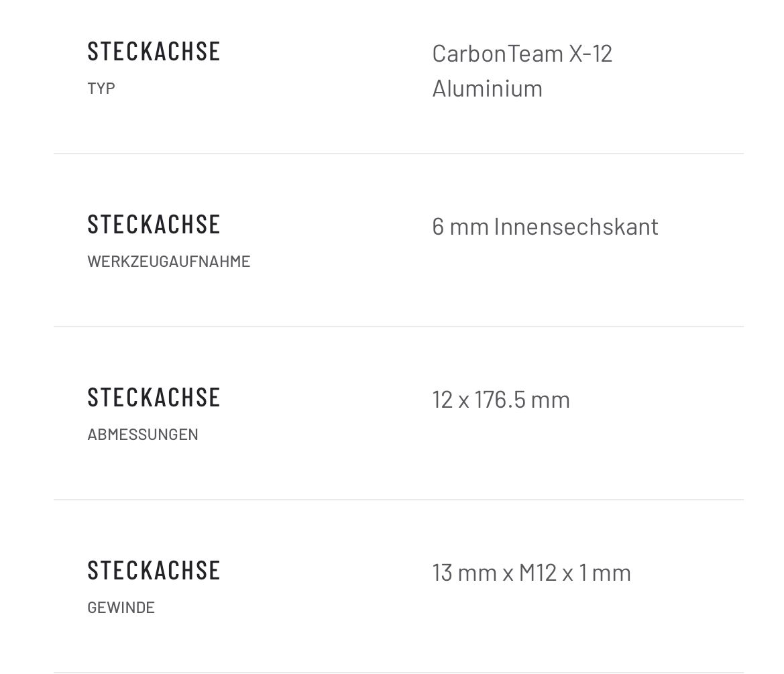784x674 pixels.
Task: Click the 13 mm x M12 x 1 mm value
Action: pyautogui.click(x=531, y=573)
